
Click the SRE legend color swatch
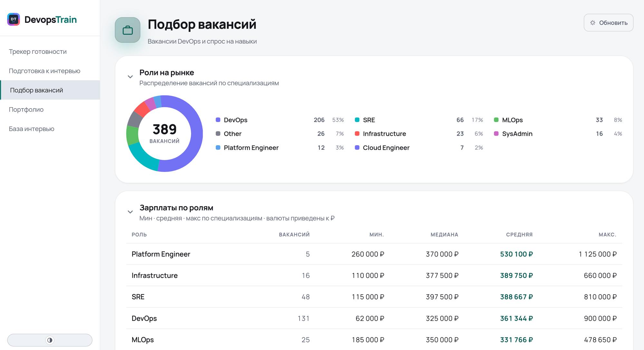point(357,120)
